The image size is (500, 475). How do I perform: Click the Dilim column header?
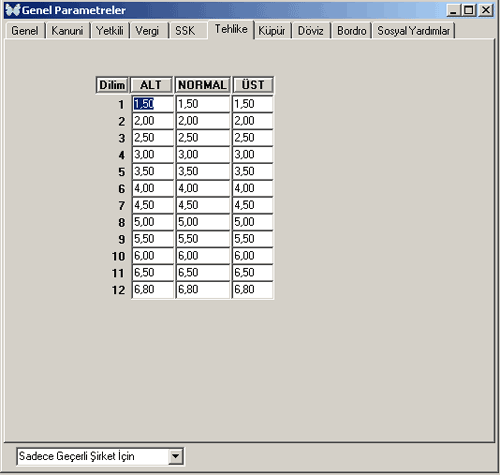click(112, 85)
